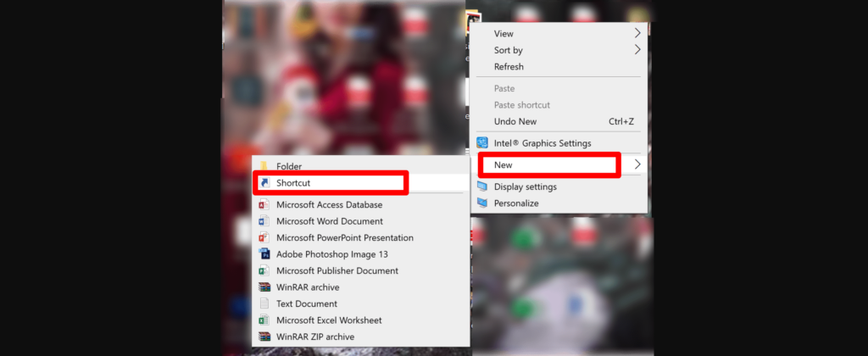Create a new WinRAR ZIP archive

pos(360,337)
